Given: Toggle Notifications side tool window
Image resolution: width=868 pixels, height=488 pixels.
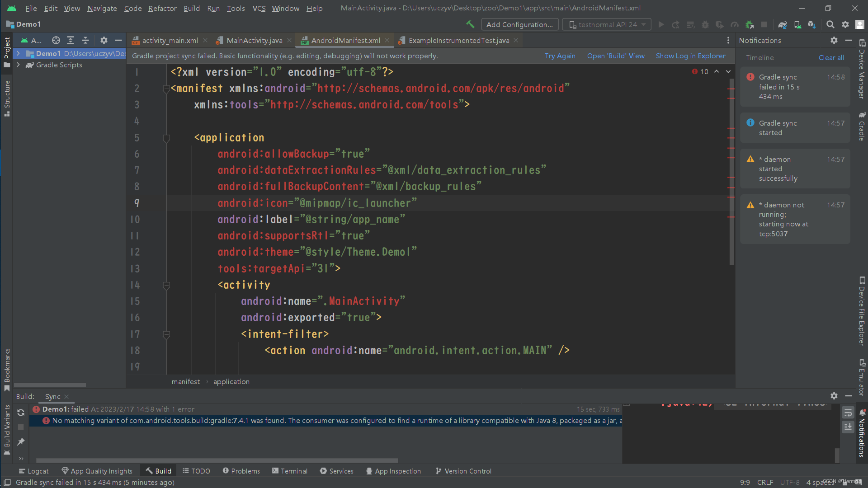Looking at the screenshot, I should coord(862,433).
